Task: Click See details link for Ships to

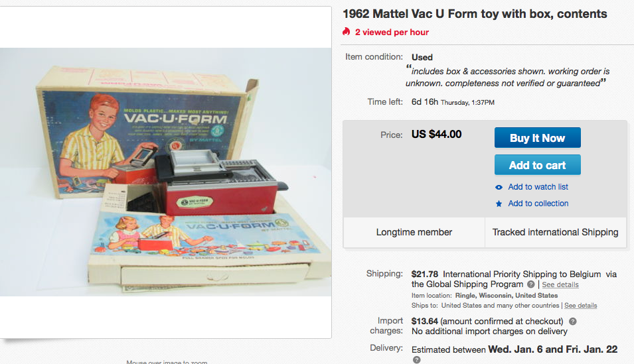Action: (x=581, y=306)
